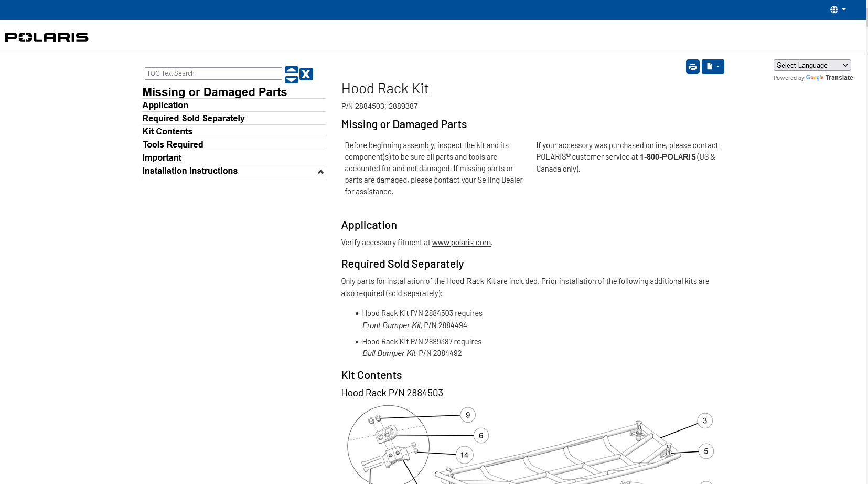Jump to Required Sold Separately section

tap(193, 119)
